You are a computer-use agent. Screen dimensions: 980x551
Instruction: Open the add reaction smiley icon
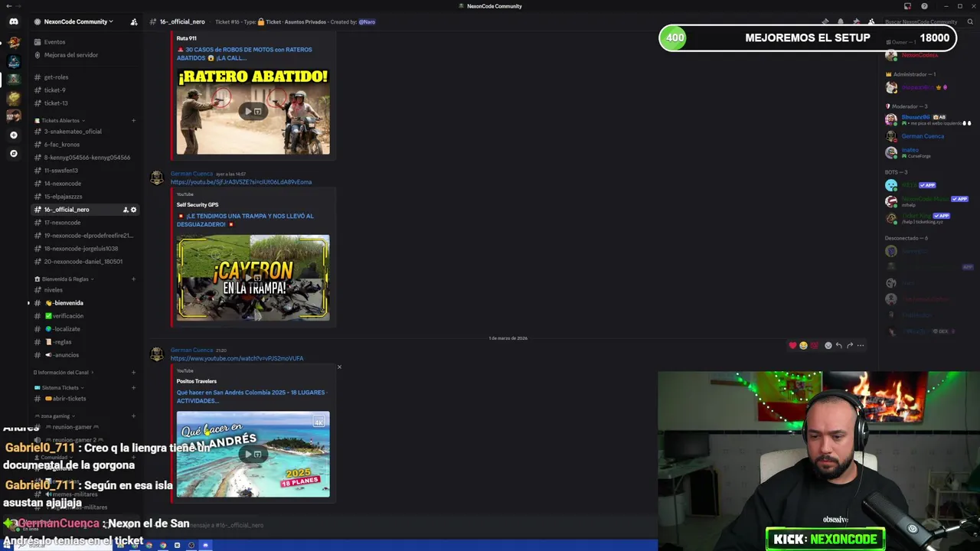[828, 345]
